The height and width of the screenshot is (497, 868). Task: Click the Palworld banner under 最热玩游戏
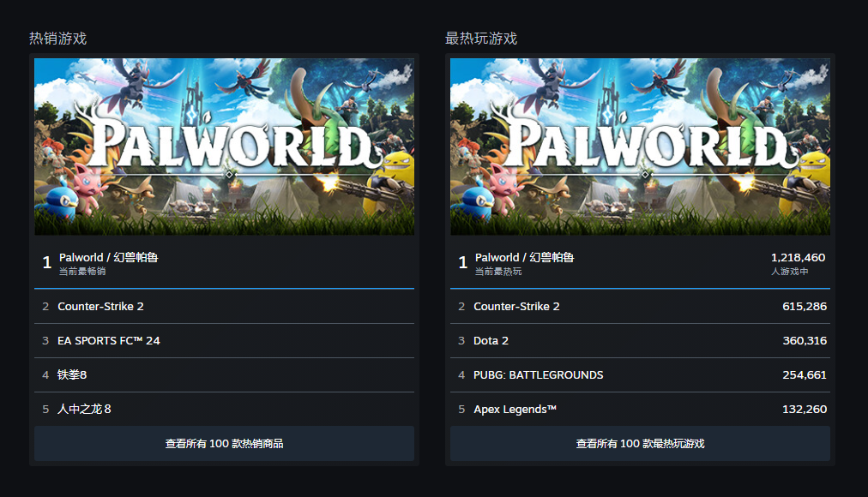640,147
